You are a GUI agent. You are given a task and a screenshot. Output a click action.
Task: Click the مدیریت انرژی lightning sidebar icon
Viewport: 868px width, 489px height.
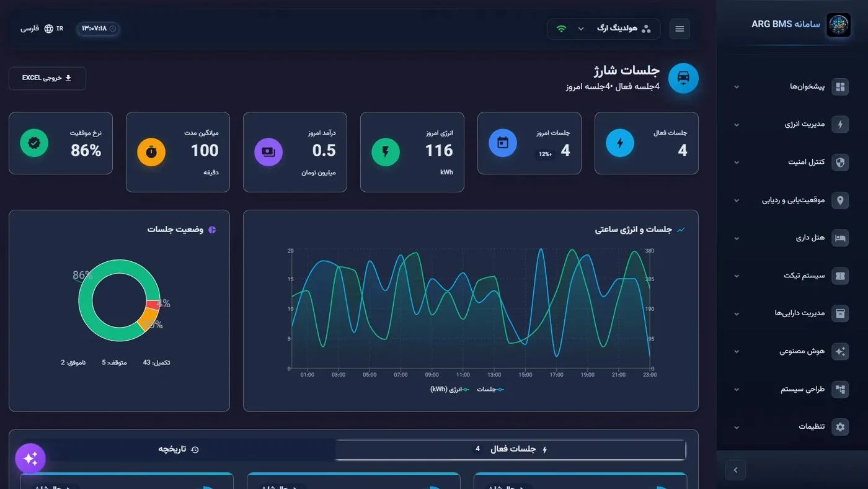tap(840, 125)
